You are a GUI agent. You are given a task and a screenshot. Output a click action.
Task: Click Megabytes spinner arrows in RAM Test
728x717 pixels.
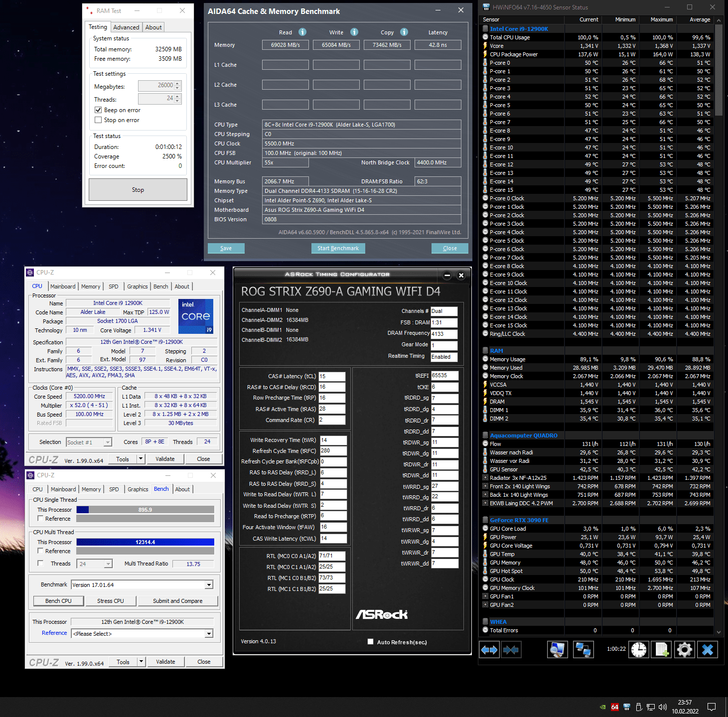tap(178, 86)
